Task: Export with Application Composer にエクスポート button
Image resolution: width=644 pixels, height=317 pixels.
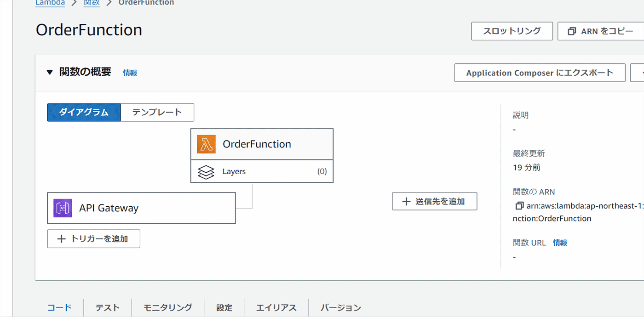Action: coord(540,73)
